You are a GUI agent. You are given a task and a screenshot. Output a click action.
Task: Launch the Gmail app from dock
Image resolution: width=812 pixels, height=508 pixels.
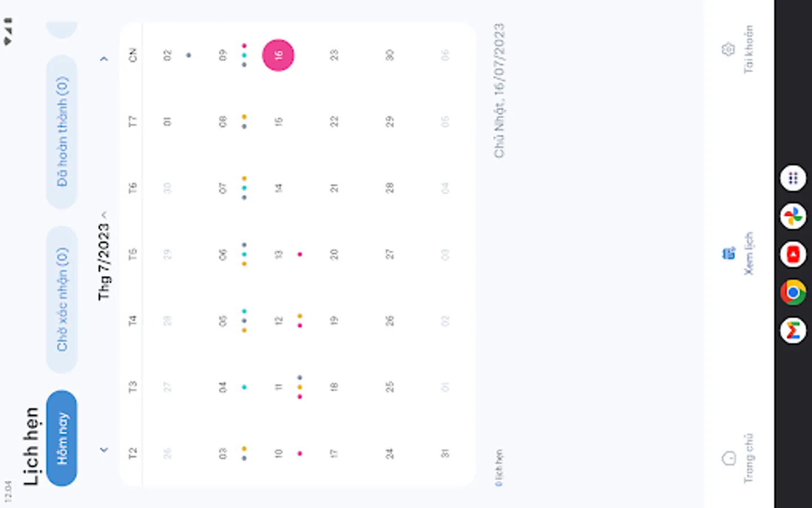[793, 331]
